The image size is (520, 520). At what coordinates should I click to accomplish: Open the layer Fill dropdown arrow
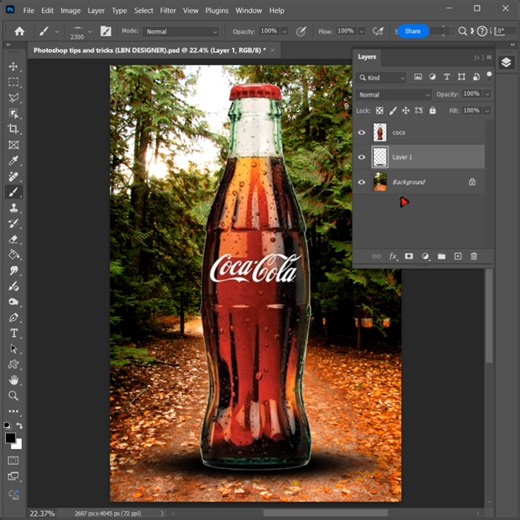(487, 111)
